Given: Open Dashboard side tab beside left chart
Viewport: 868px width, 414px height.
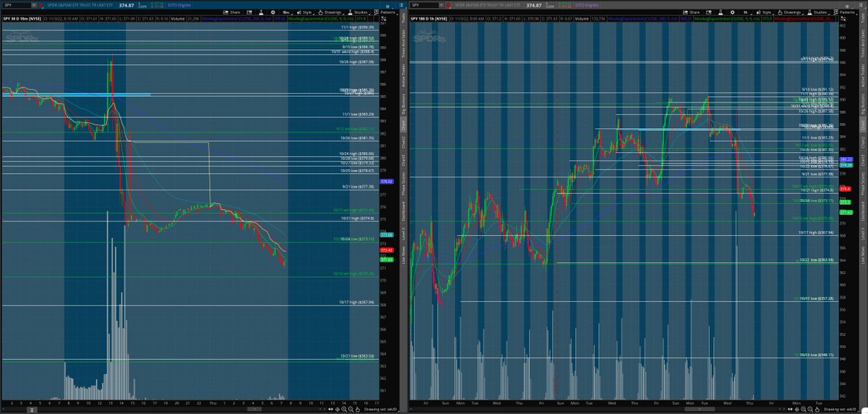Looking at the screenshot, I should click(404, 211).
